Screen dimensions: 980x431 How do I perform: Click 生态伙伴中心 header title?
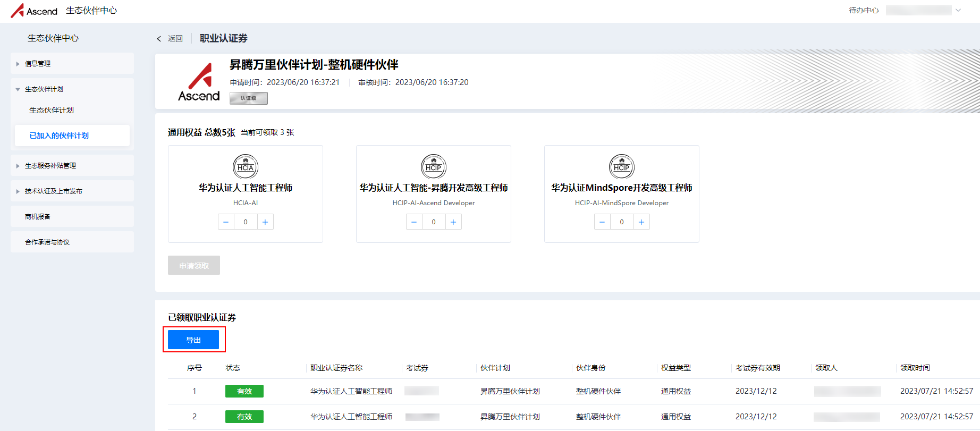pyautogui.click(x=91, y=11)
